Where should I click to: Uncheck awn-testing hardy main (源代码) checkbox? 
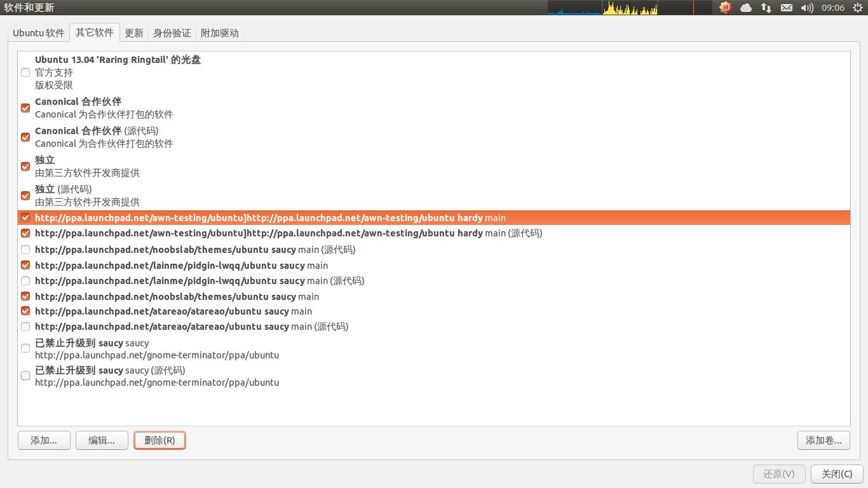click(25, 233)
